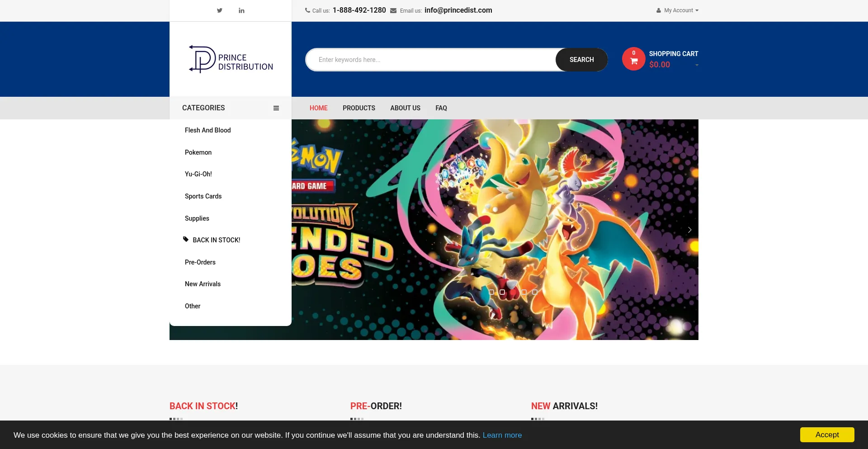Open the LinkedIn social link
Viewport: 868px width, 449px height.
[241, 10]
